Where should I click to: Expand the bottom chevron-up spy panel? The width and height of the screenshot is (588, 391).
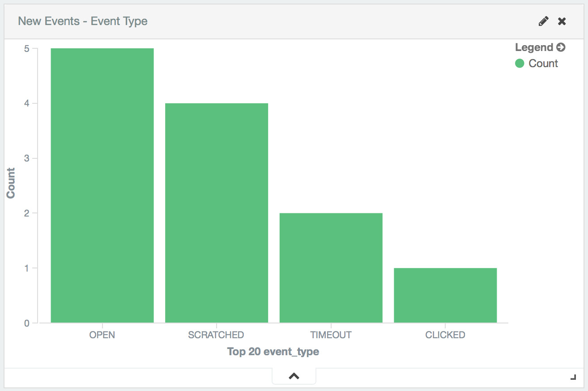[294, 376]
